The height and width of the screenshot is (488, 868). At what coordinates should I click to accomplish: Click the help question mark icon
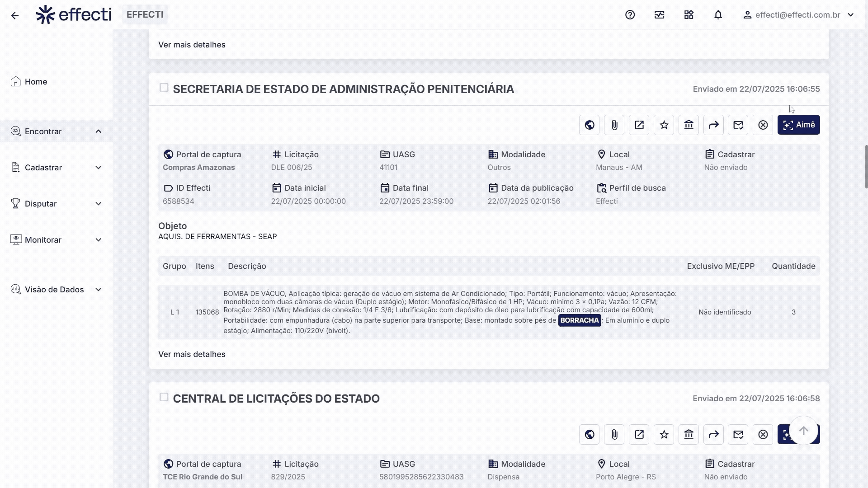pos(630,15)
